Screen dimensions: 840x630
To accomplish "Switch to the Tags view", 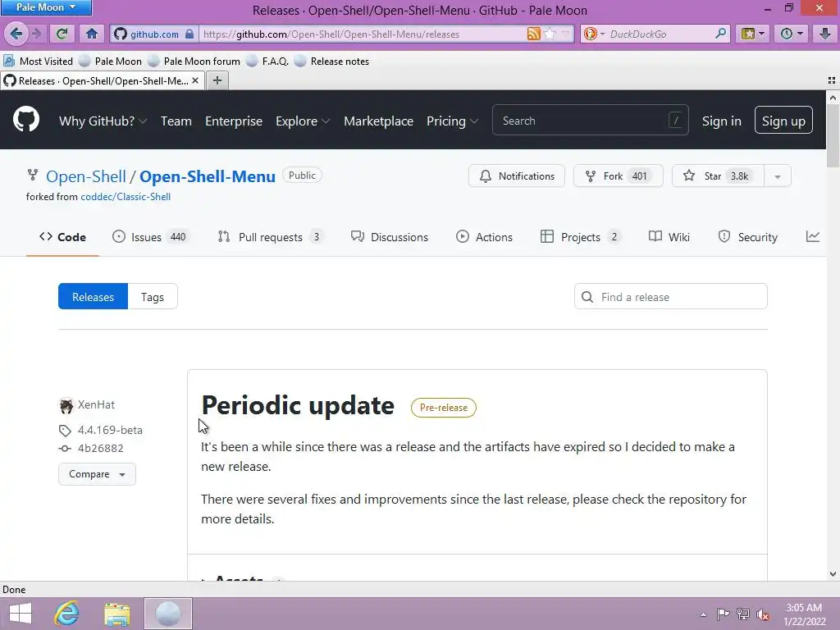I will pyautogui.click(x=152, y=297).
